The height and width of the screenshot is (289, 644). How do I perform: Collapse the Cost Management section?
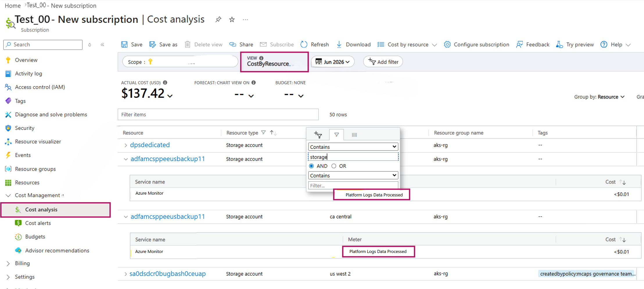[x=8, y=196]
